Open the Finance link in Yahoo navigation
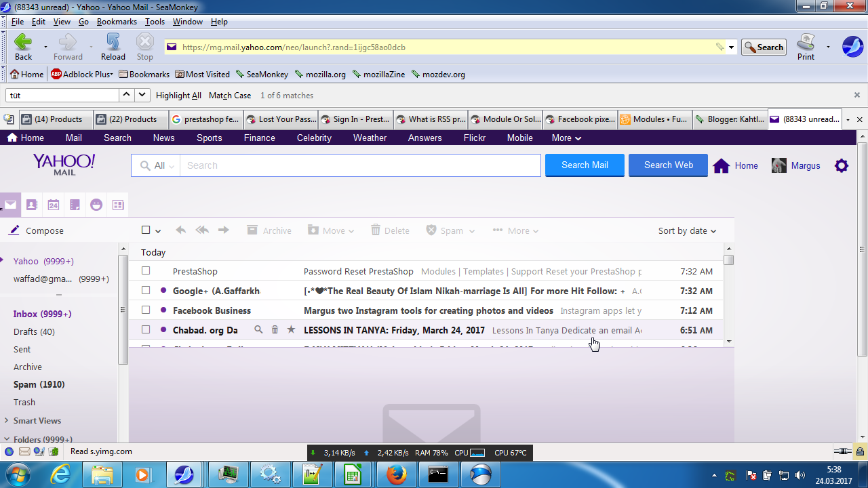868x488 pixels. 260,138
